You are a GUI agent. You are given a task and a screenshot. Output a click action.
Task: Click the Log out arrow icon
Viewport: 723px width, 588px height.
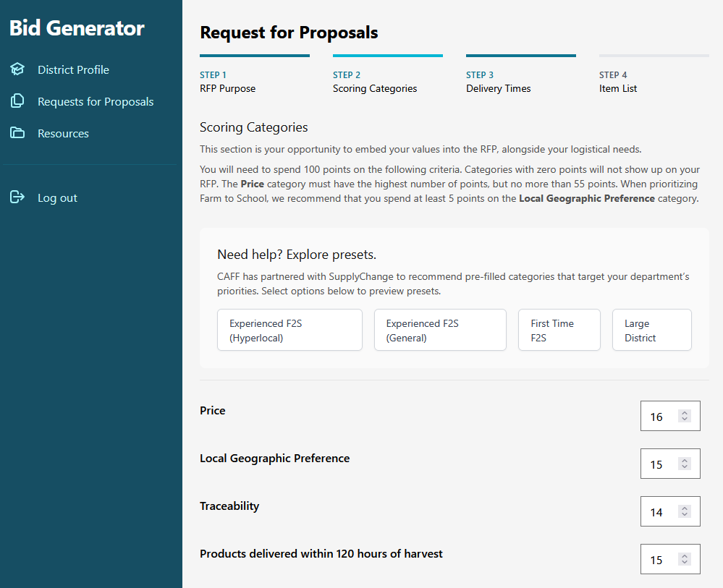(x=17, y=197)
